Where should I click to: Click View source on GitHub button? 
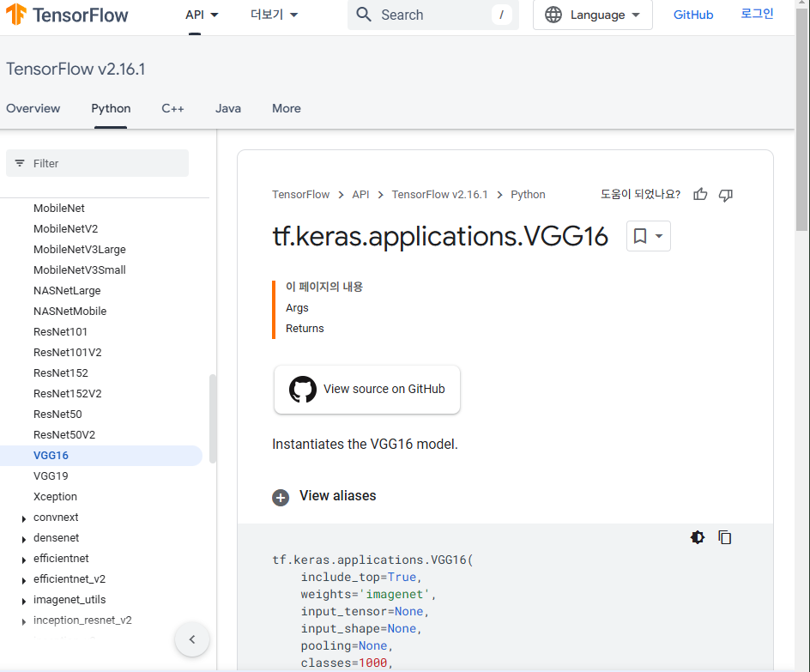click(366, 390)
